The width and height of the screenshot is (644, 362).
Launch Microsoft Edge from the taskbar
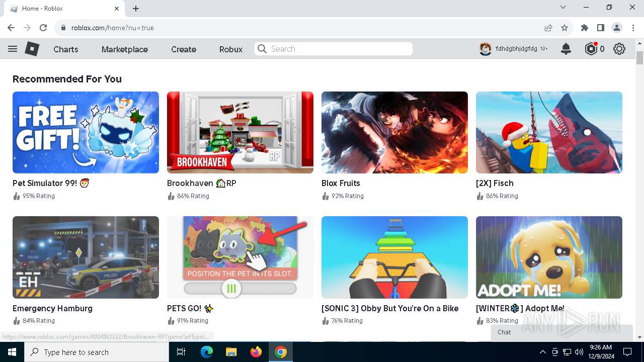click(x=207, y=352)
